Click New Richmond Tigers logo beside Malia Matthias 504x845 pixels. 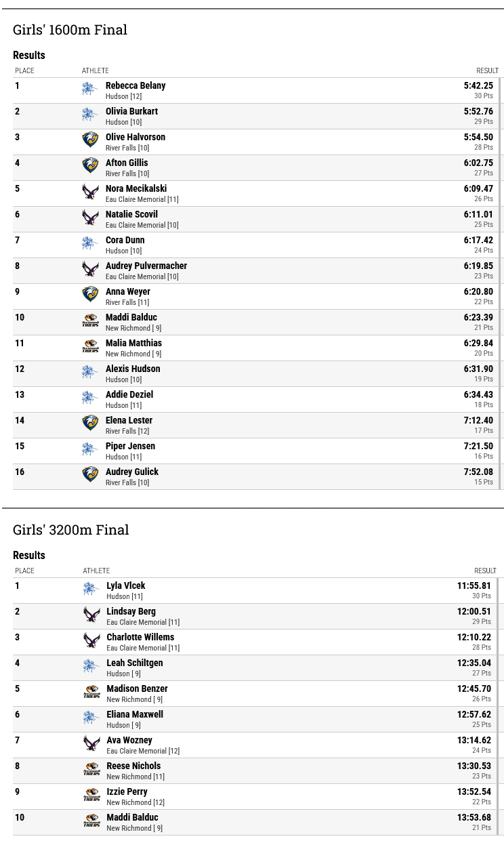tap(90, 346)
